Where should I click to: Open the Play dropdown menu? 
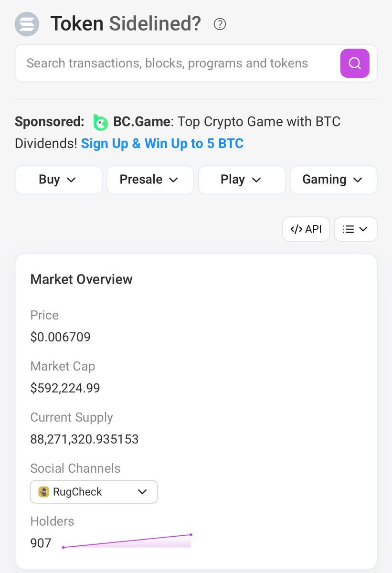(242, 180)
